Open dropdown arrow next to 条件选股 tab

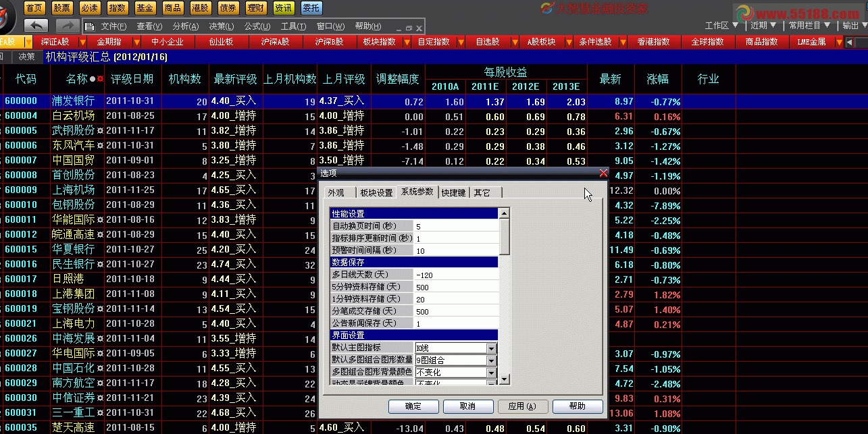click(622, 42)
